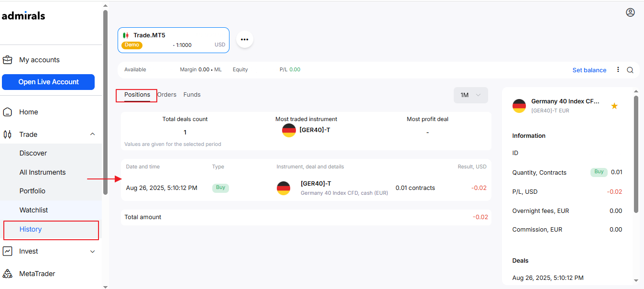Click the Total deals count value 1
Viewport: 644px width, 289px height.
tap(185, 133)
